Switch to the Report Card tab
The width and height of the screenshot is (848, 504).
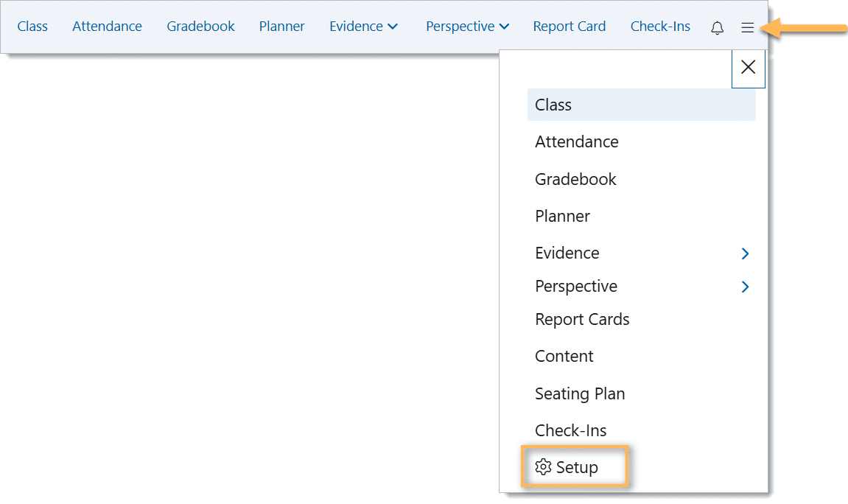click(569, 26)
